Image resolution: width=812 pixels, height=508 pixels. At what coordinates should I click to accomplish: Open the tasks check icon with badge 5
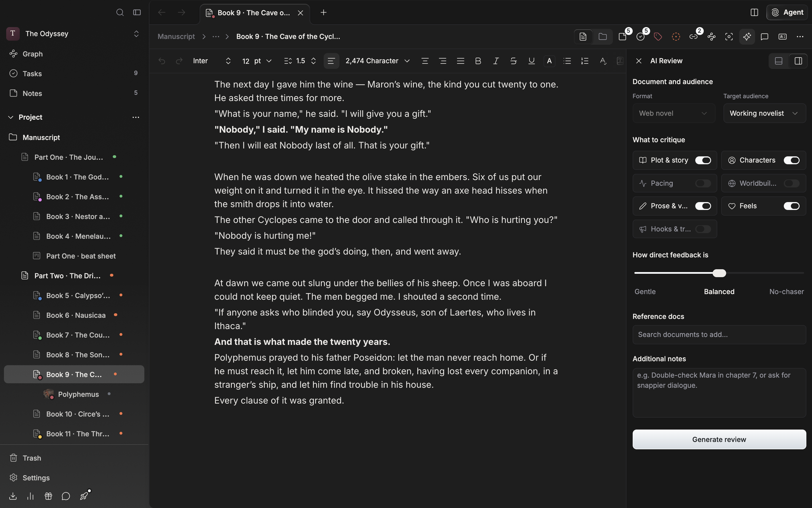pos(641,37)
